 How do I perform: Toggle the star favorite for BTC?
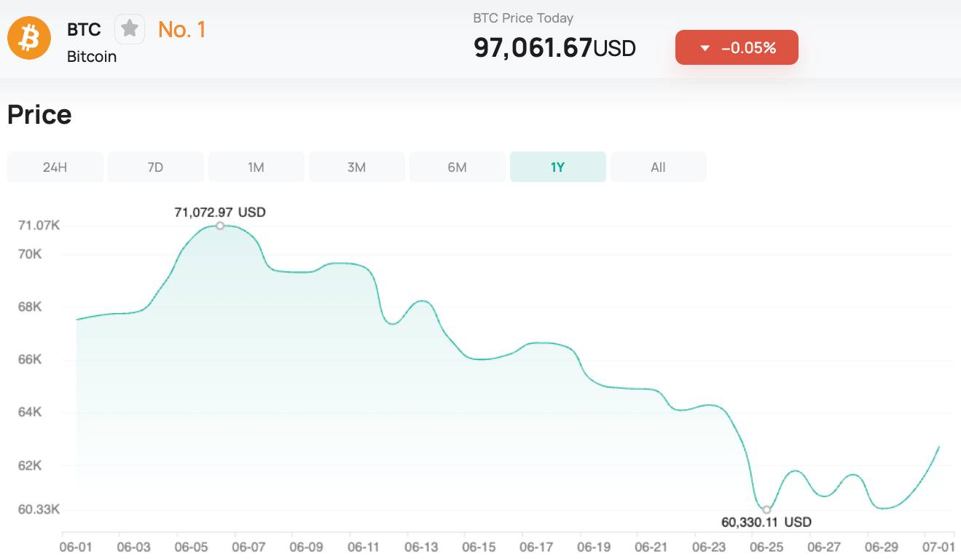pyautogui.click(x=130, y=29)
